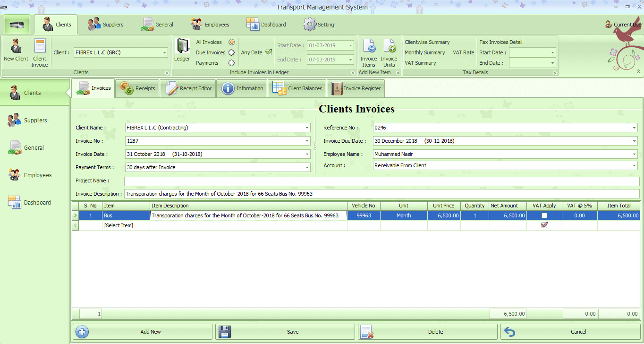Click Clientwise Summary link

click(427, 42)
